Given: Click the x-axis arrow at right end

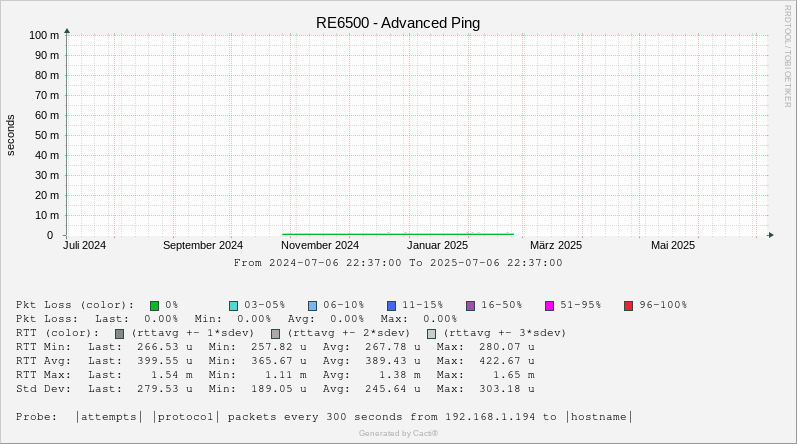Looking at the screenshot, I should point(771,235).
